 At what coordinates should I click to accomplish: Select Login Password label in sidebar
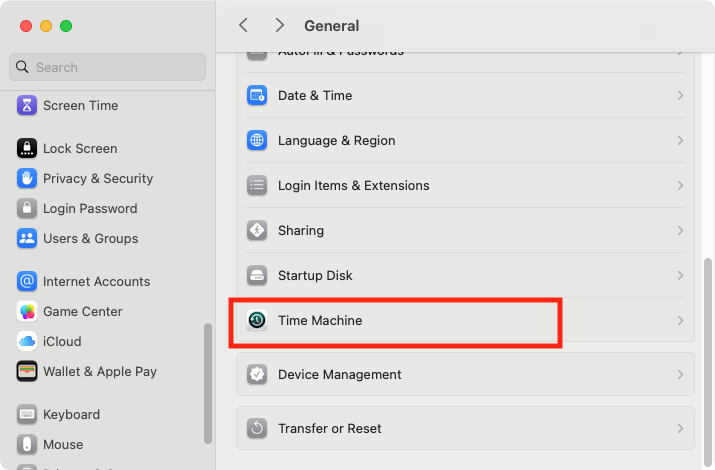90,208
